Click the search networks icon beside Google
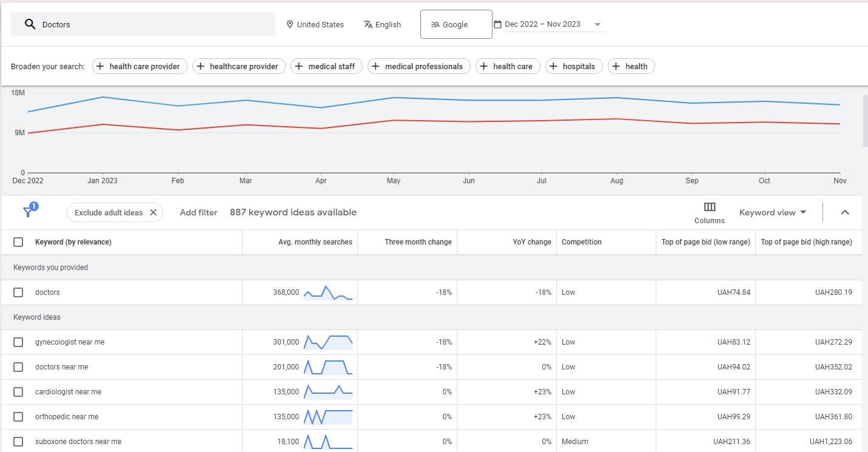 pyautogui.click(x=435, y=24)
